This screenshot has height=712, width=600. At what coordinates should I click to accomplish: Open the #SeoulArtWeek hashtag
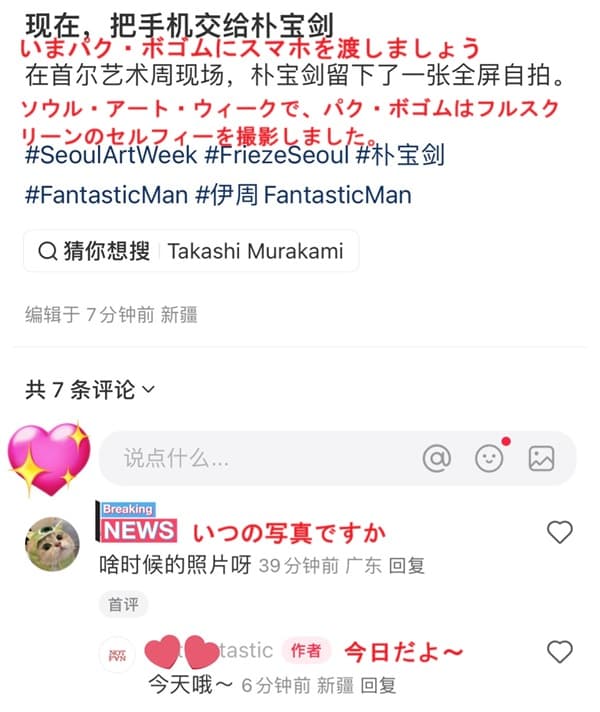coord(111,155)
